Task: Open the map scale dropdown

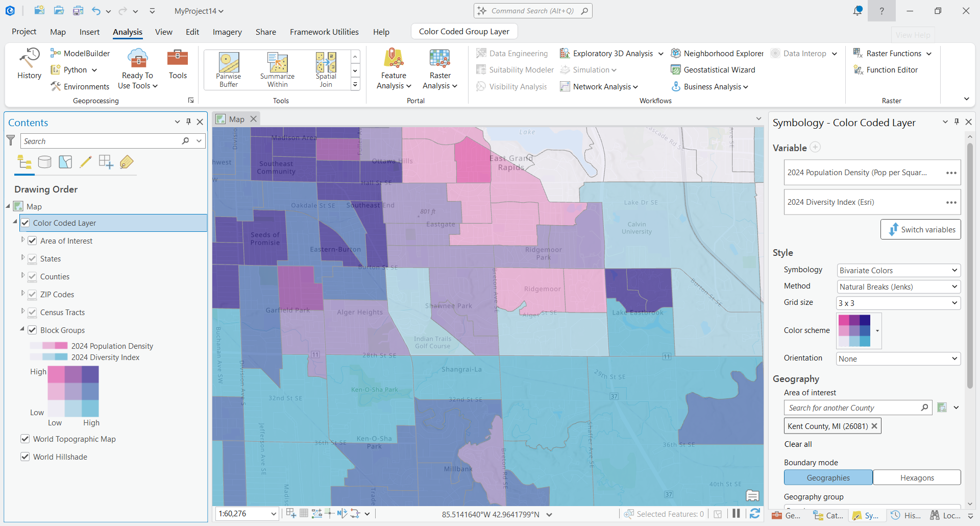Action: point(274,514)
